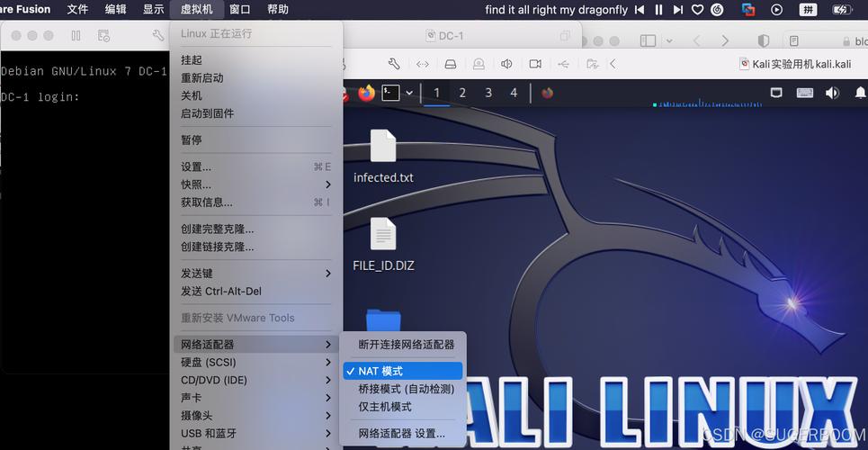The image size is (868, 450).
Task: Click the CD/DVD drive icon in Kali toolbar
Action: (x=479, y=64)
